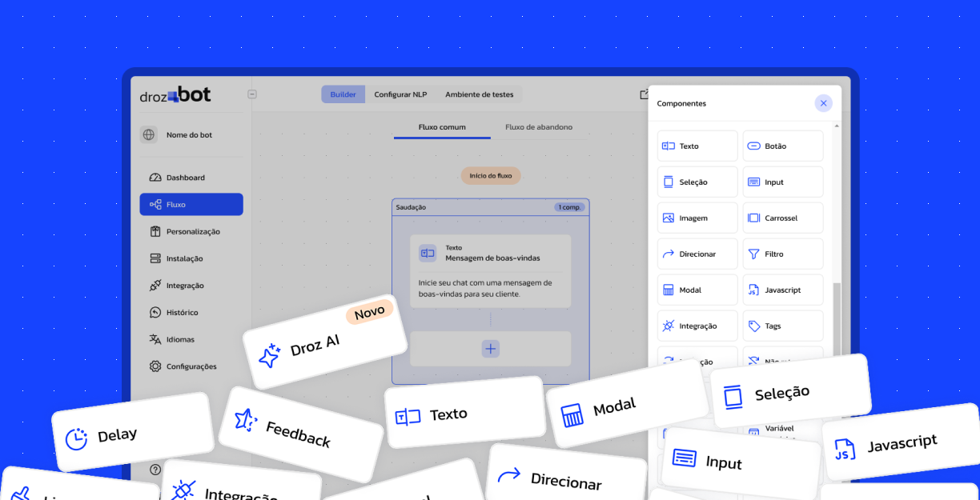Choose the Input component in the panel
Screen dimensions: 980x500
click(x=783, y=182)
